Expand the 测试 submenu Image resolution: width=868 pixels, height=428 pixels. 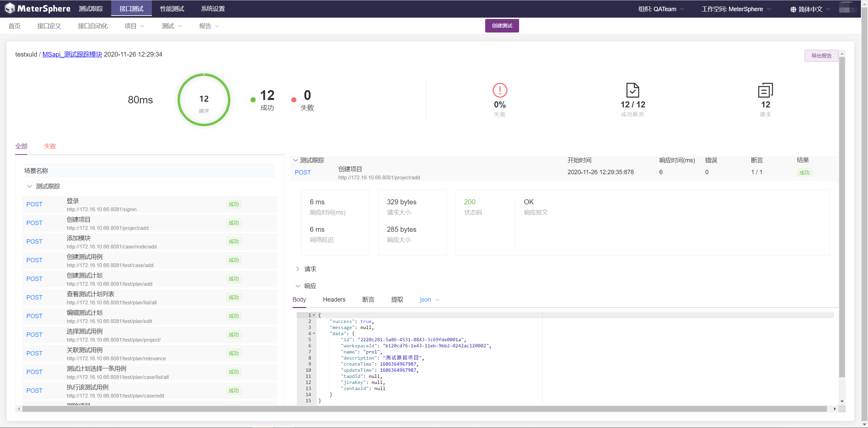point(172,26)
